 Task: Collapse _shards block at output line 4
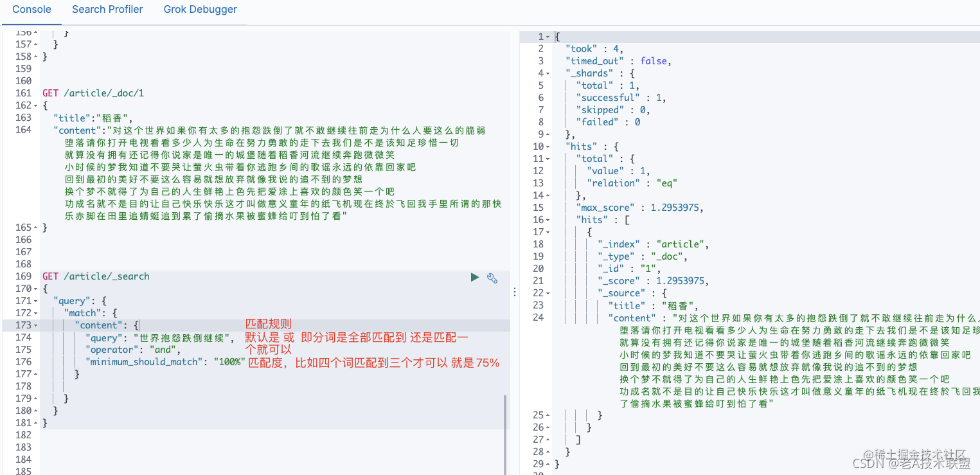tap(548, 73)
